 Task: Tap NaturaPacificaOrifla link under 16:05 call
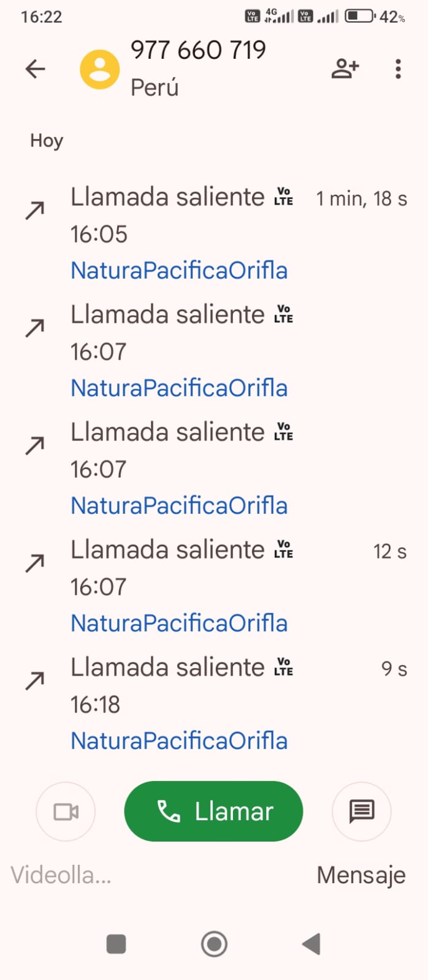[179, 270]
